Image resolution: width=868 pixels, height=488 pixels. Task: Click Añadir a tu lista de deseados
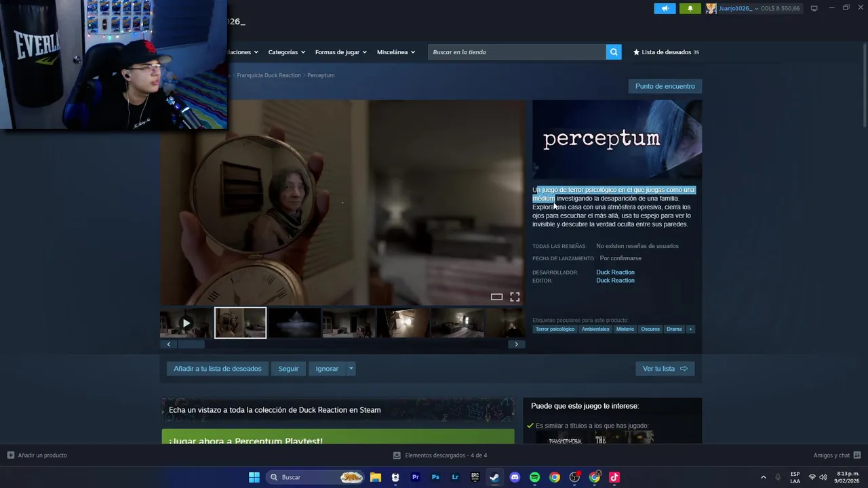click(x=217, y=369)
